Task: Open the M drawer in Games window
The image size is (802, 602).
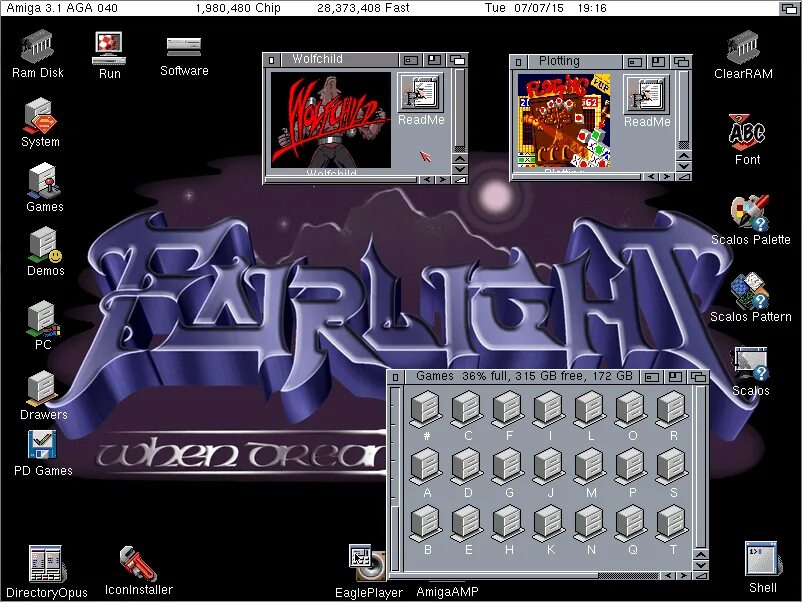Action: click(x=590, y=472)
